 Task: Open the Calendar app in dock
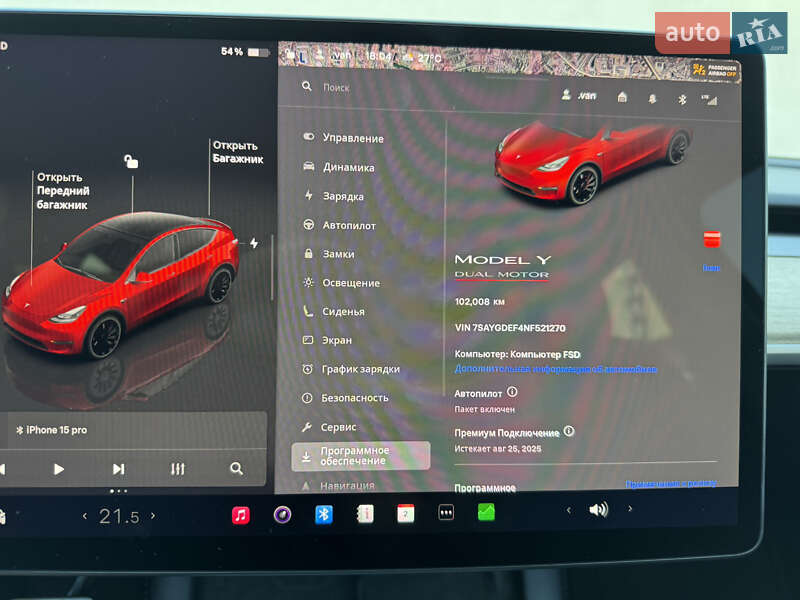click(405, 514)
